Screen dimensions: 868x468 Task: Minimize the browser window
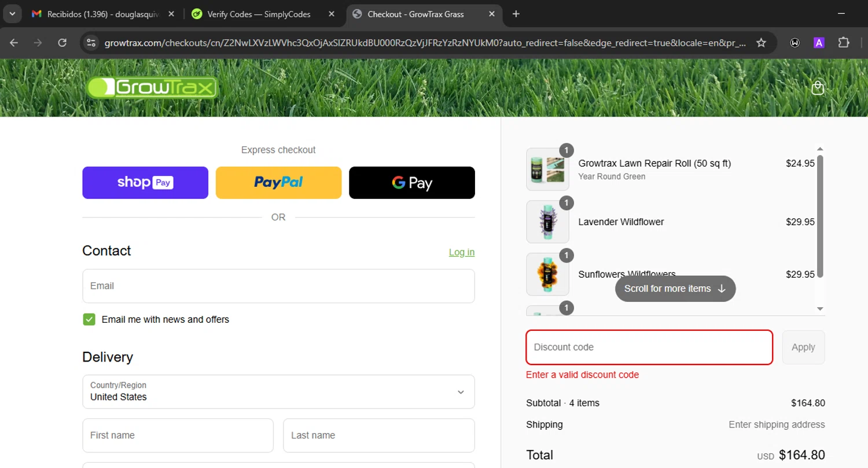(x=841, y=13)
